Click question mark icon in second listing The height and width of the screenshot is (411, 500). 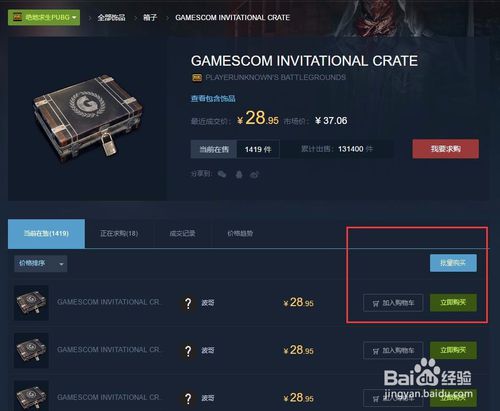(188, 350)
